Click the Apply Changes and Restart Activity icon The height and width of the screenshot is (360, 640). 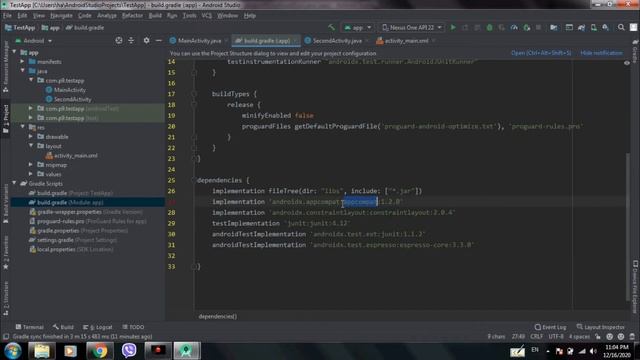465,27
